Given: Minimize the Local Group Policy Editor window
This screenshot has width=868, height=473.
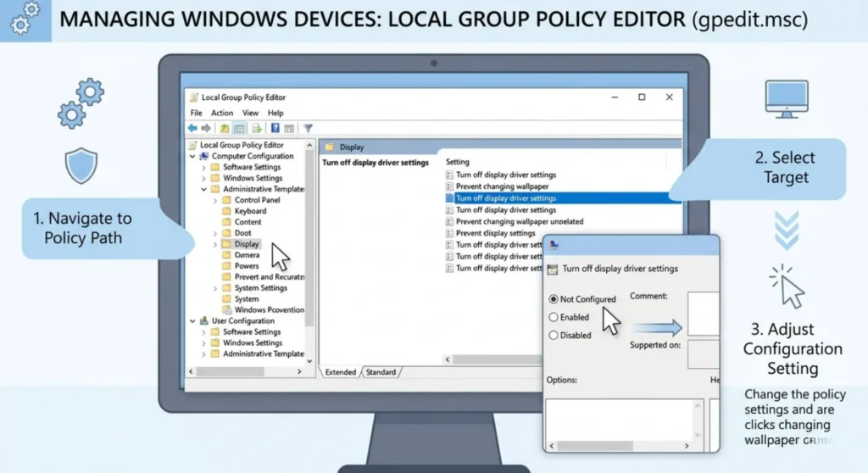Looking at the screenshot, I should (x=615, y=97).
